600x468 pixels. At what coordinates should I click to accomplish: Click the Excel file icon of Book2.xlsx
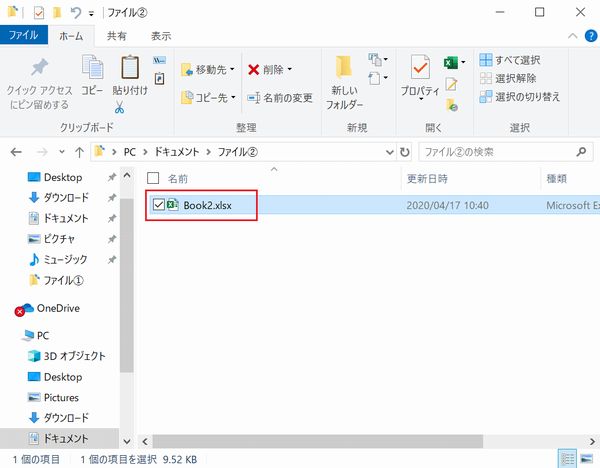pos(173,205)
